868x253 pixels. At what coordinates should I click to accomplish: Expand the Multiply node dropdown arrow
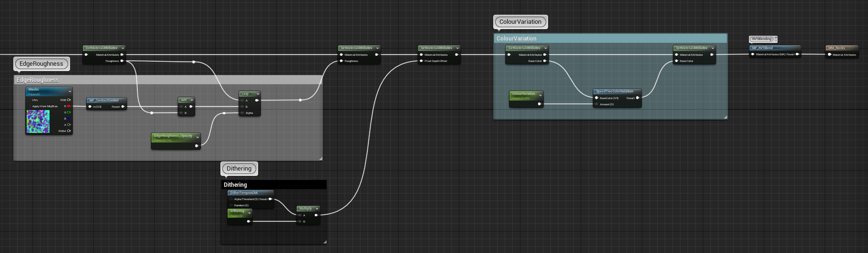[317, 209]
